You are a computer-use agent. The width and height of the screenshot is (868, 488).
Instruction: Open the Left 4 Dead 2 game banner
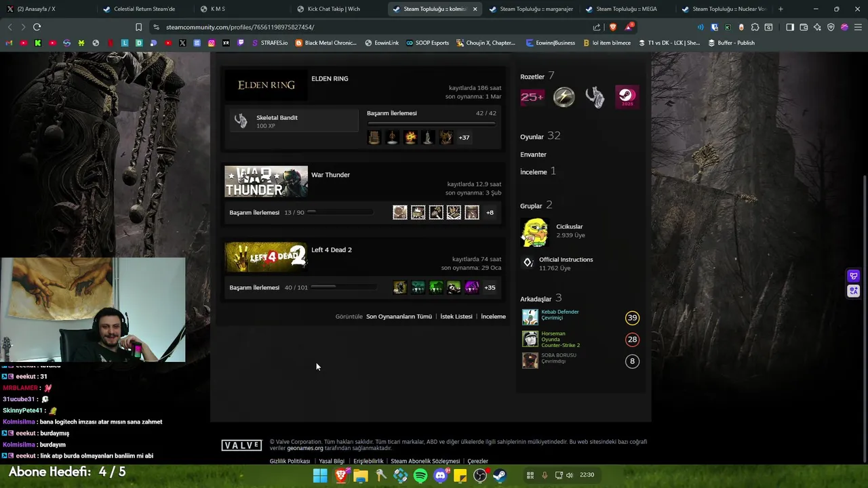(x=266, y=257)
